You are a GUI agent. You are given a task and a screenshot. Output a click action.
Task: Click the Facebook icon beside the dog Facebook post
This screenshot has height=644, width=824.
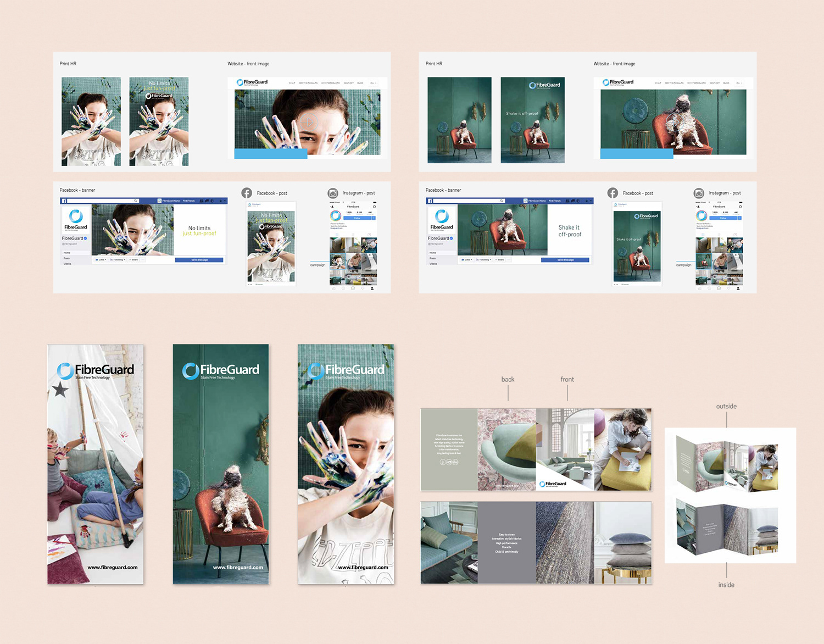click(613, 193)
